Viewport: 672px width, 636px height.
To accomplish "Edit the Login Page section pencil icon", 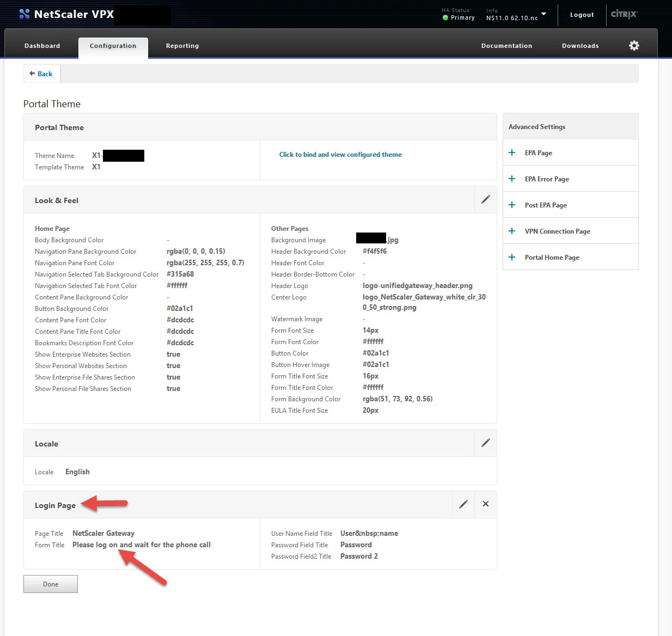I will click(x=463, y=504).
